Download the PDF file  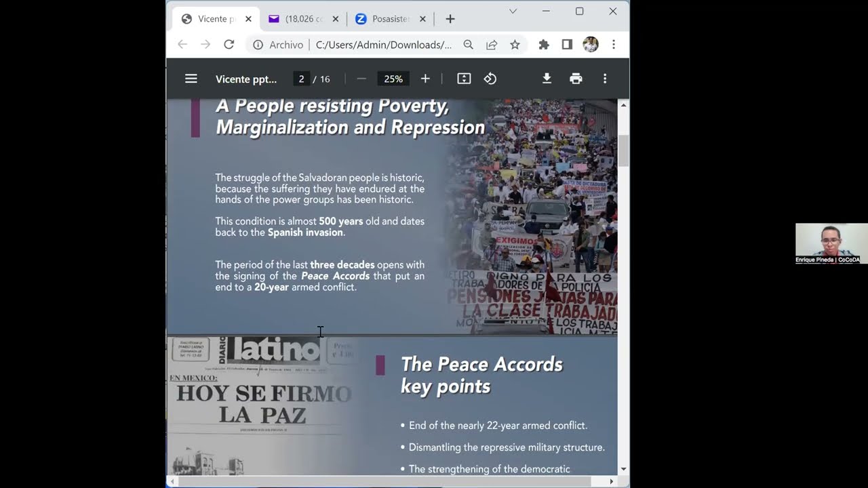pos(547,79)
